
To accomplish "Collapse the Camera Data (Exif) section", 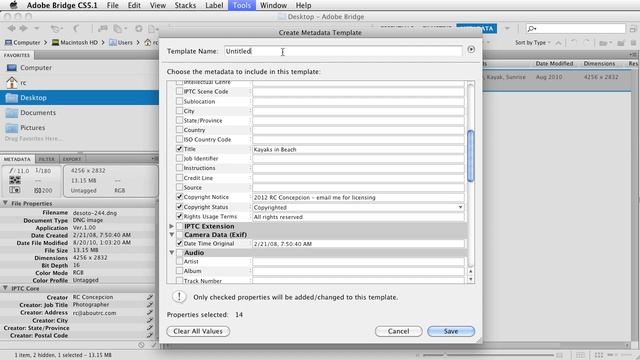I will click(172, 235).
